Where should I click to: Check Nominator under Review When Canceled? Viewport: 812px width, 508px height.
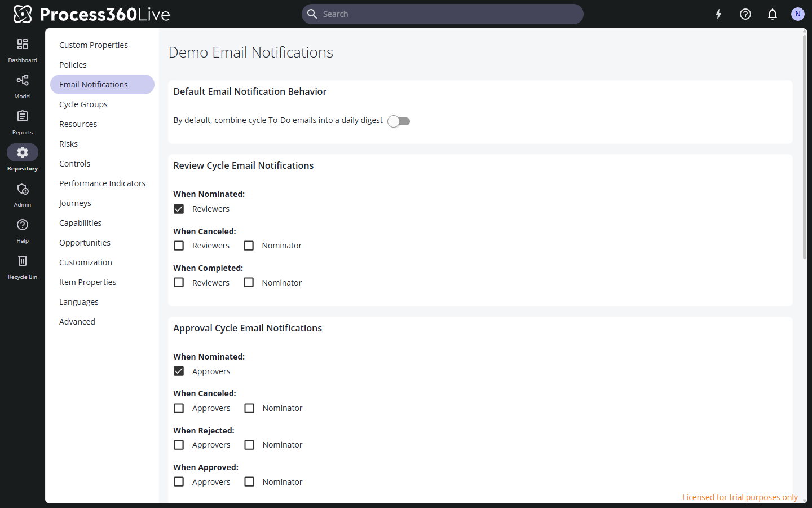[249, 246]
